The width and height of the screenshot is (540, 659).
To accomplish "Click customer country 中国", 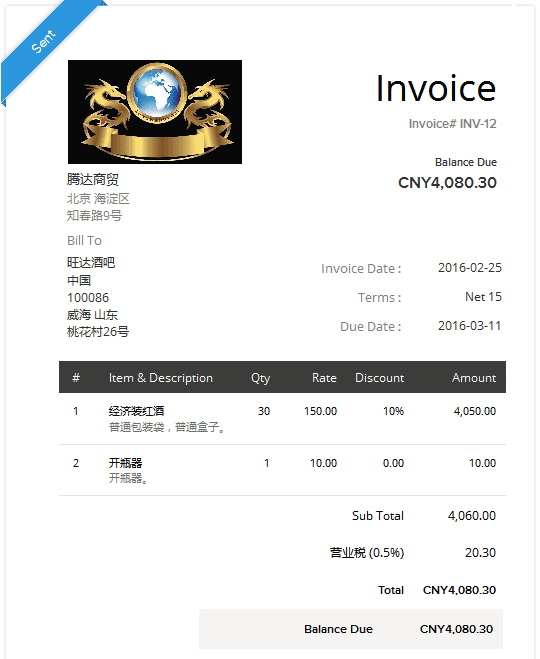I will tap(79, 280).
